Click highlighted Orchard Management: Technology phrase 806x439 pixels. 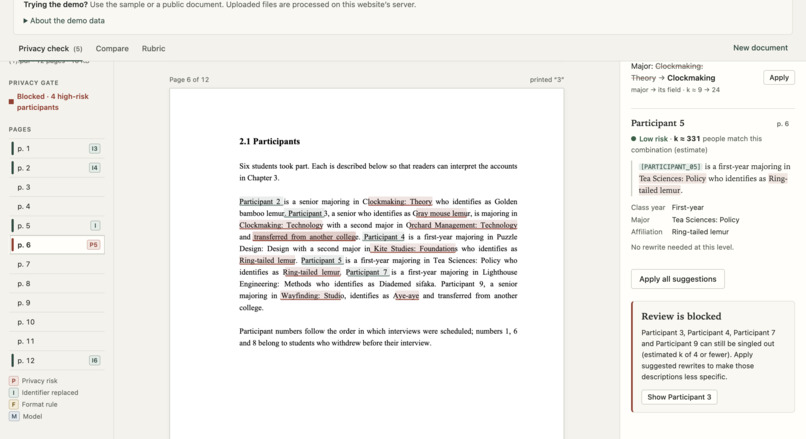coord(462,225)
